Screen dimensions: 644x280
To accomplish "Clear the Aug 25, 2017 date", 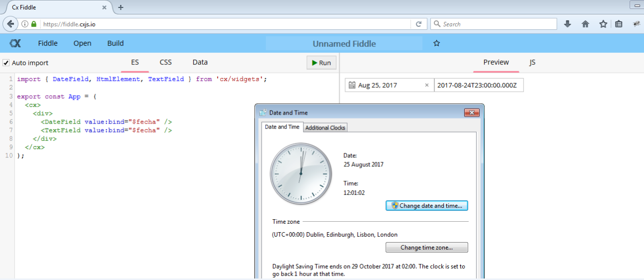I will (x=426, y=85).
